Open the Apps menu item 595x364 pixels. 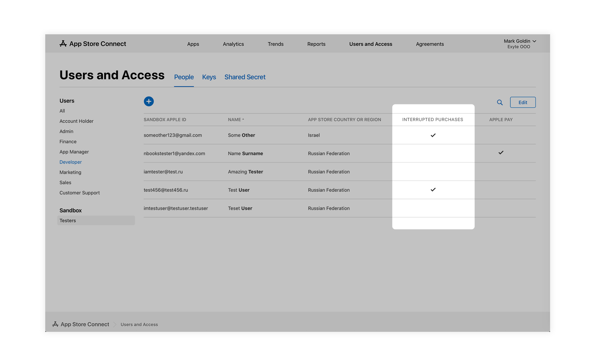tap(193, 44)
